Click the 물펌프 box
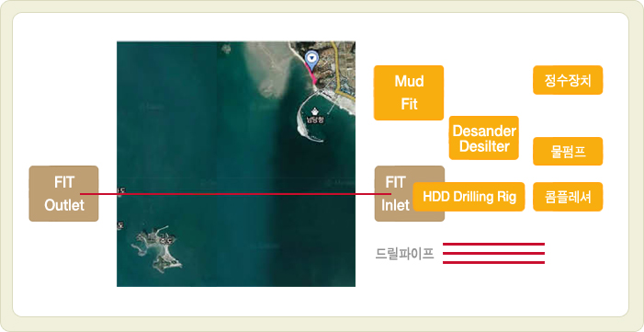The width and height of the screenshot is (644, 332). pos(568,152)
